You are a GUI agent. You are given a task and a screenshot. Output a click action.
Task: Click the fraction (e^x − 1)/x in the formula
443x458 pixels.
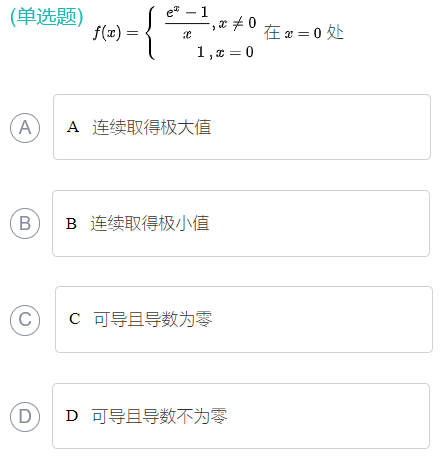(187, 23)
